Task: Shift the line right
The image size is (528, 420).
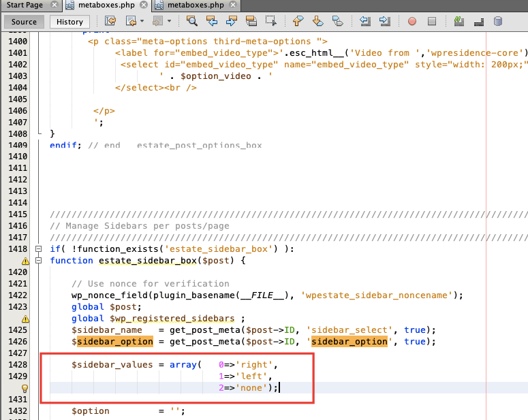Action: click(x=385, y=21)
